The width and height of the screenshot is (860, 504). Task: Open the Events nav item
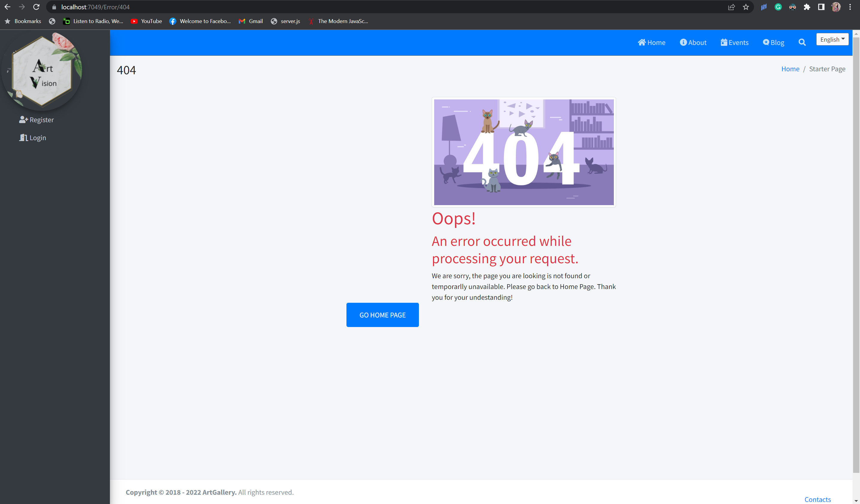click(x=735, y=42)
